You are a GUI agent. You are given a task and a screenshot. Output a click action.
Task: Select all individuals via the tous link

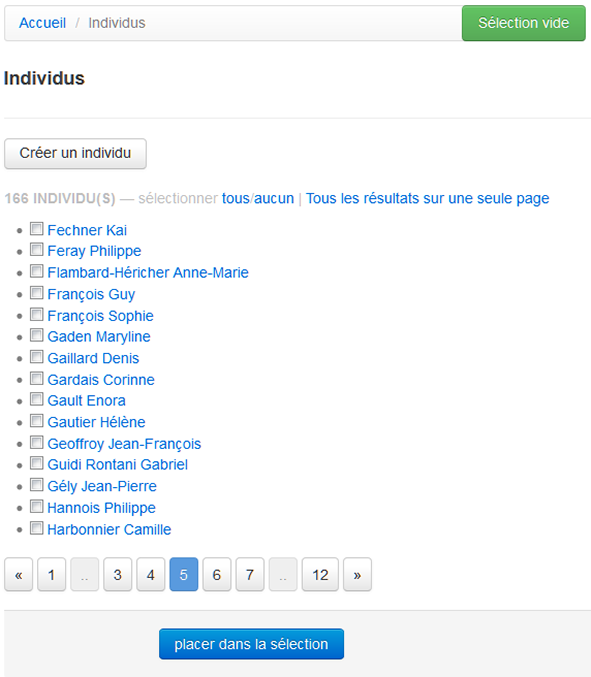(x=236, y=198)
